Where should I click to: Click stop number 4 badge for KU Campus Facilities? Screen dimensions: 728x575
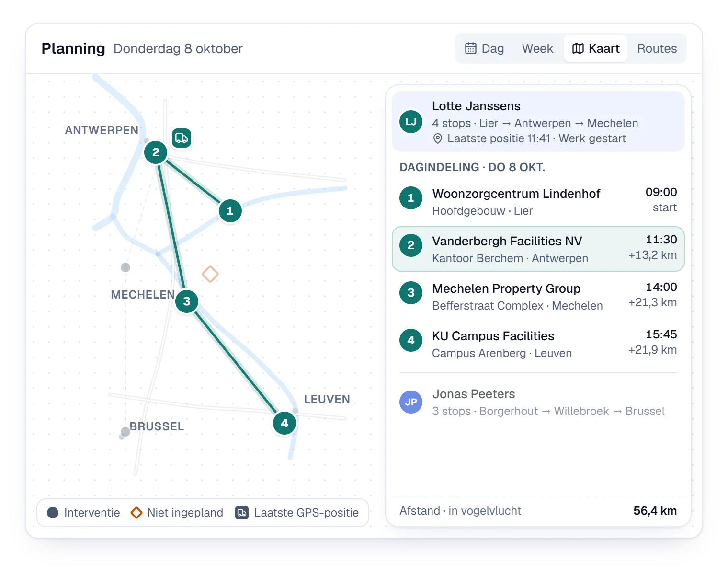point(411,340)
